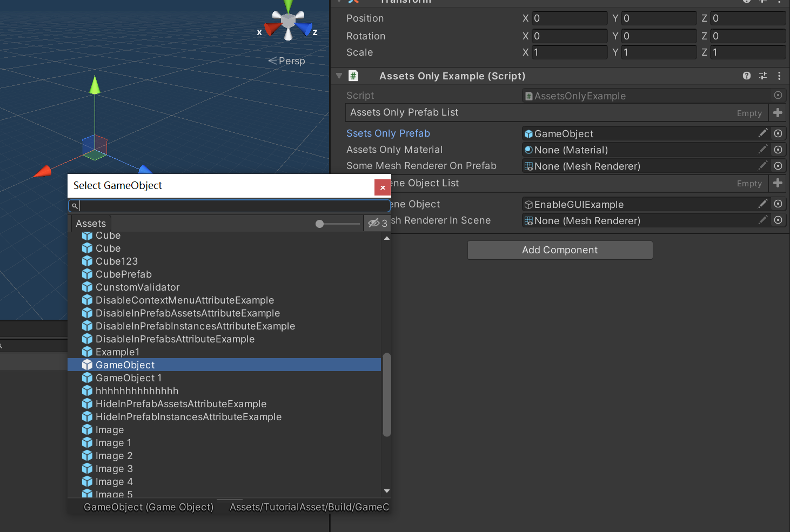Select Example1 prefab in the list
Viewport: 790px width, 532px height.
pyautogui.click(x=224, y=352)
